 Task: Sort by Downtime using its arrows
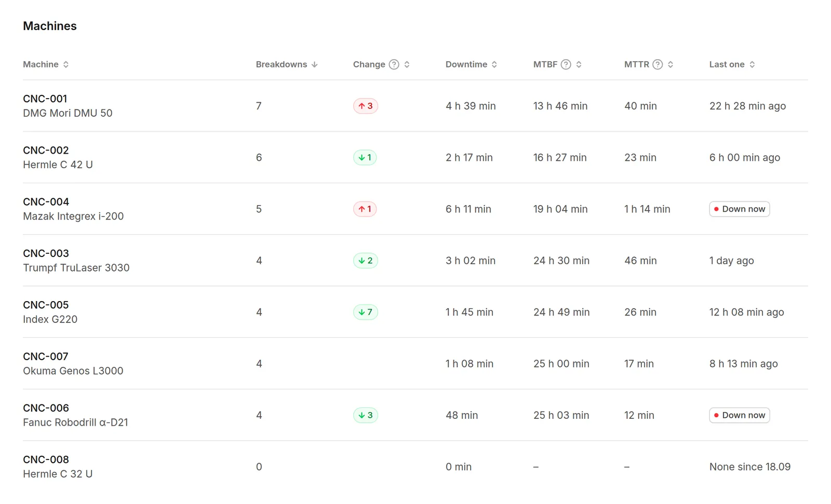[494, 64]
